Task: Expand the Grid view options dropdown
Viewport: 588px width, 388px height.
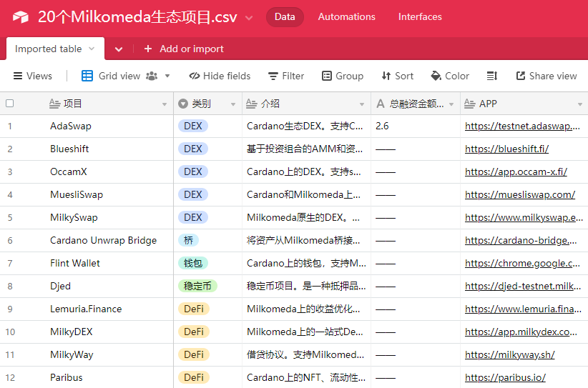Action: pos(167,76)
